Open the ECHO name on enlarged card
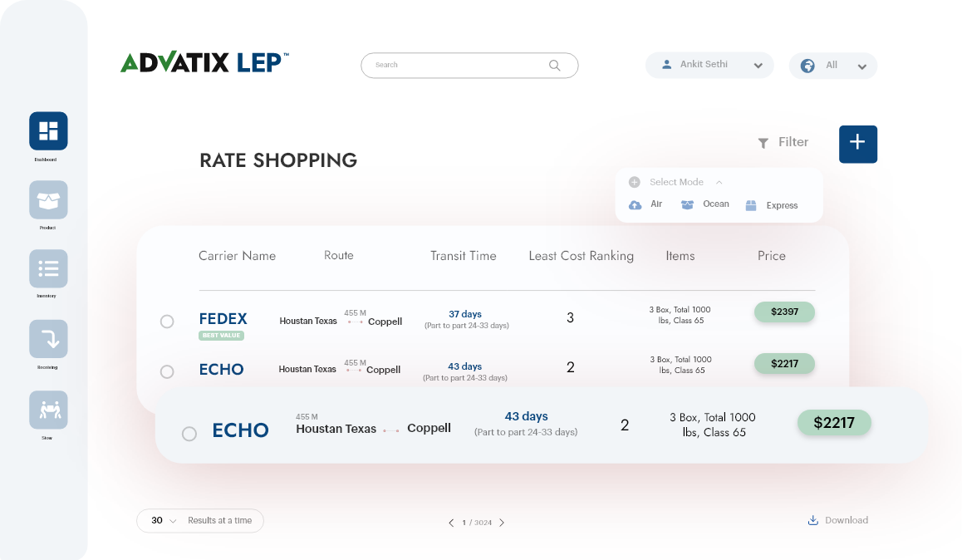Screen dimensions: 962x560 241,430
